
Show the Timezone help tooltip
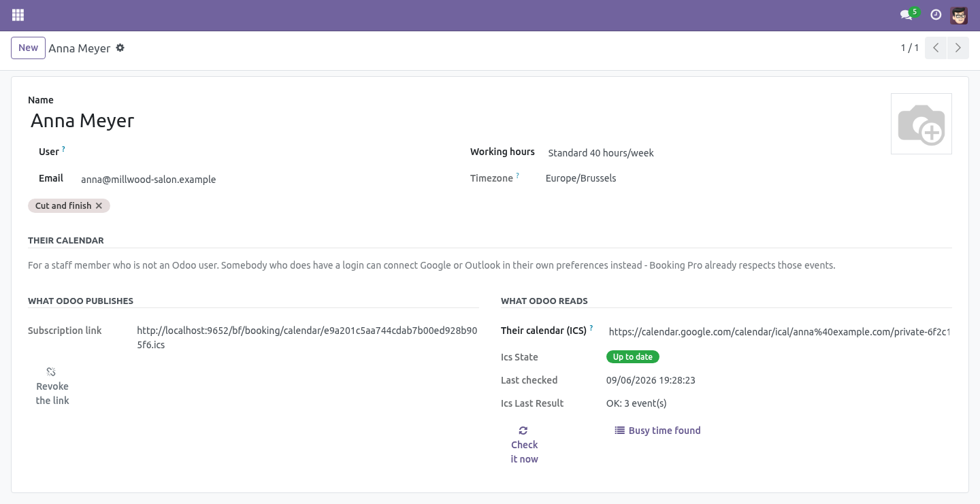(517, 175)
